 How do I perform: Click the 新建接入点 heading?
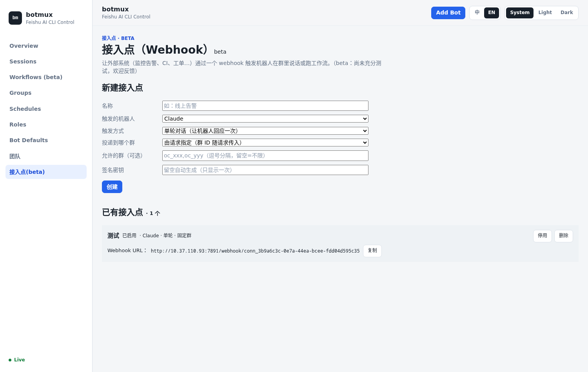122,88
